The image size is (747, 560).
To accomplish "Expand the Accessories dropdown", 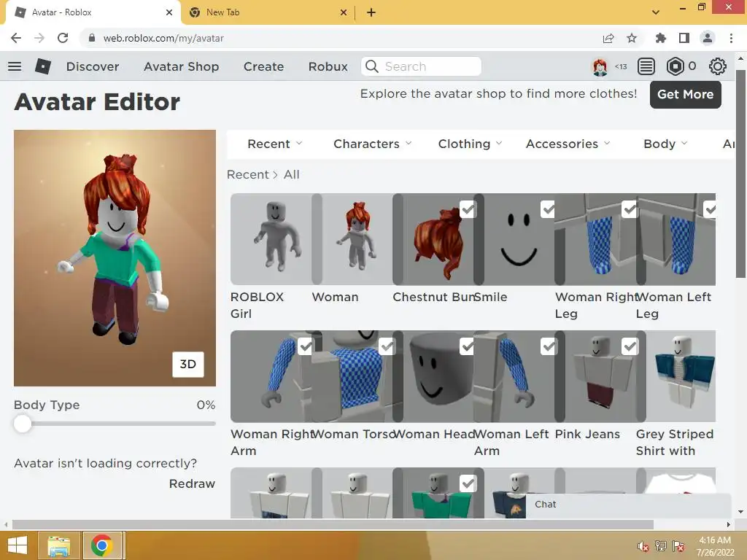I will point(568,144).
